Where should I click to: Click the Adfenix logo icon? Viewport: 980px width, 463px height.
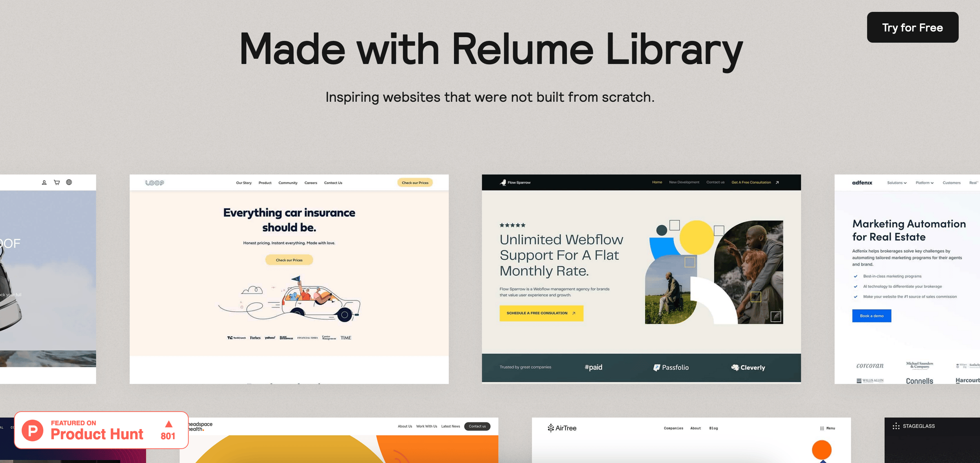(x=862, y=182)
